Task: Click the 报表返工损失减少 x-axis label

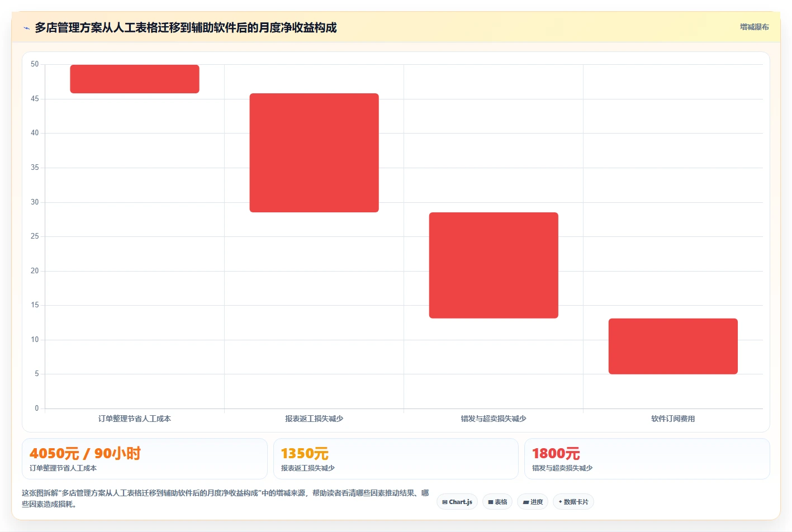Action: click(x=314, y=419)
